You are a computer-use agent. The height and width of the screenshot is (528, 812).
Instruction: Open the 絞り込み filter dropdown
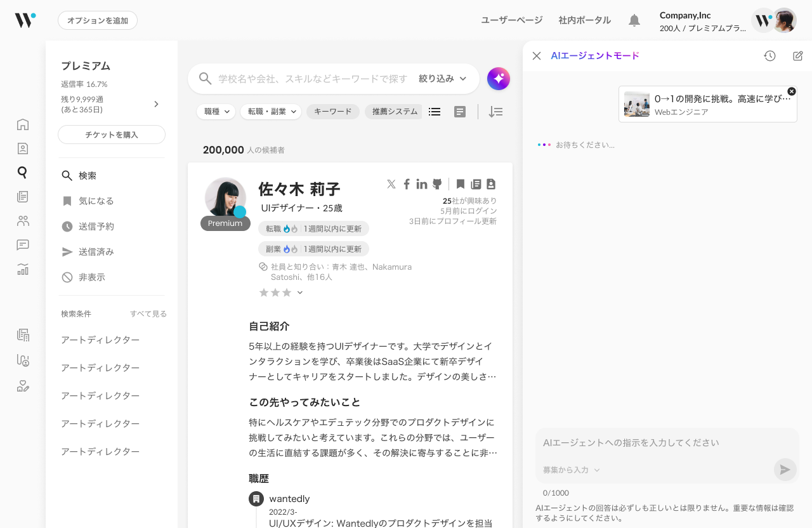[x=442, y=79]
